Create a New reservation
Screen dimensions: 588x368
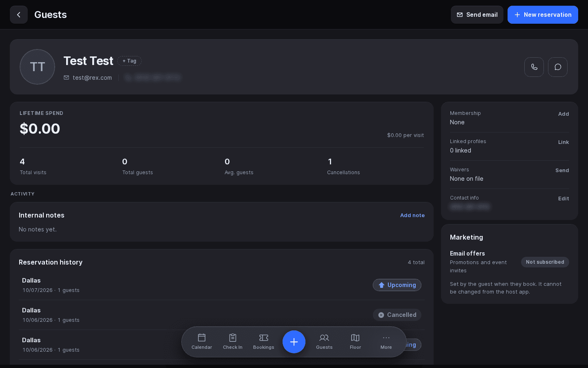tap(543, 15)
